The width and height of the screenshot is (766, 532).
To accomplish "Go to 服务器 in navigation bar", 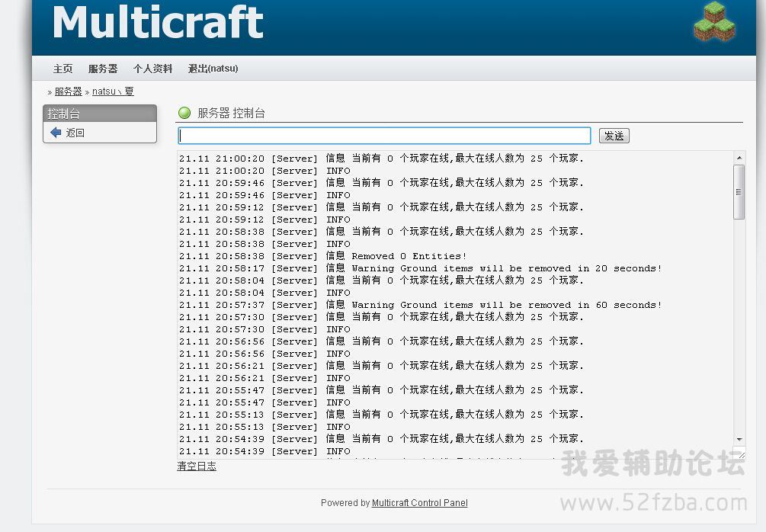I will coord(103,69).
